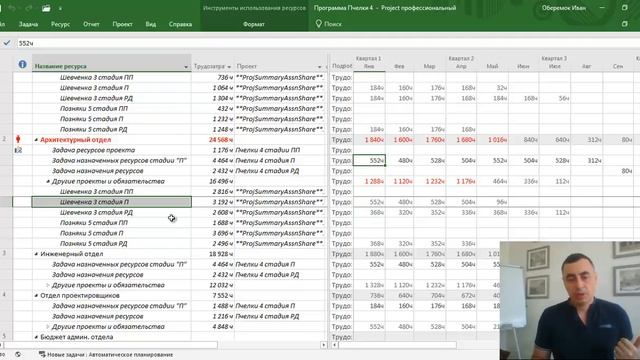Click the Redo icon in quick access toolbar
The image size is (640, 360).
click(29, 8)
